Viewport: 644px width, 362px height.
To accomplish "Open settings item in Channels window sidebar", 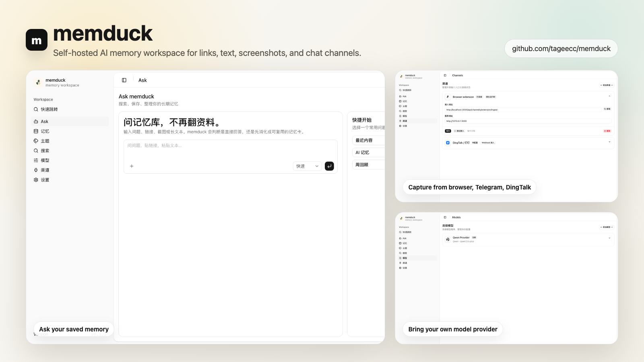I will (417, 126).
